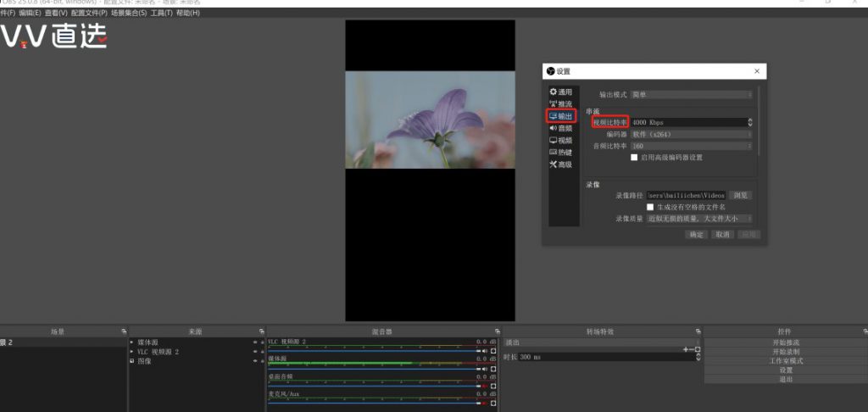
Task: Mute the 媒体源 mixer channel speaker icon
Action: [485, 368]
